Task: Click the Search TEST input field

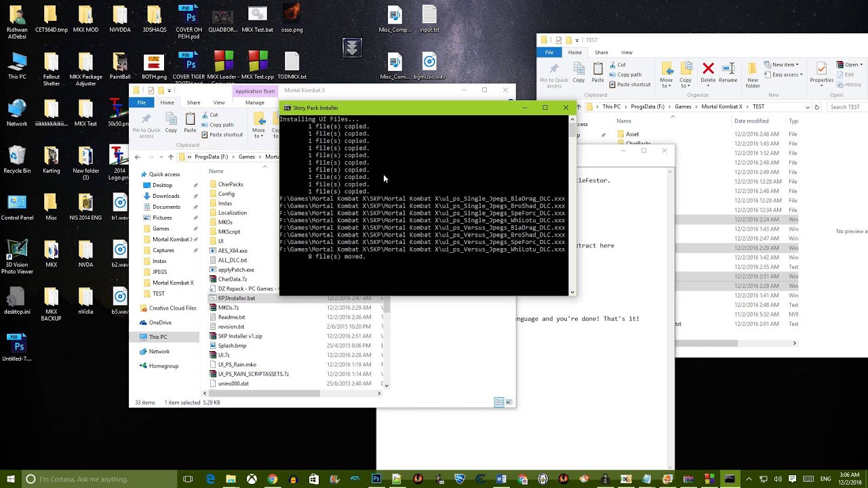Action: 845,106
